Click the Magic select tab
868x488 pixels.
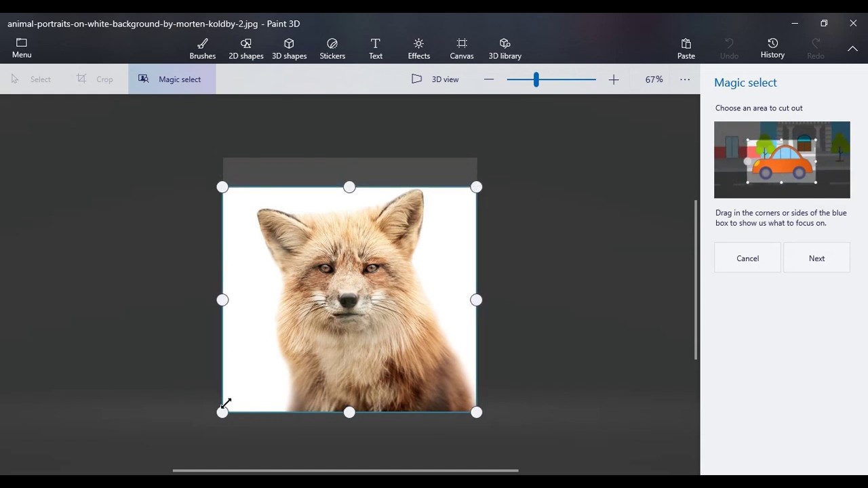click(x=172, y=79)
